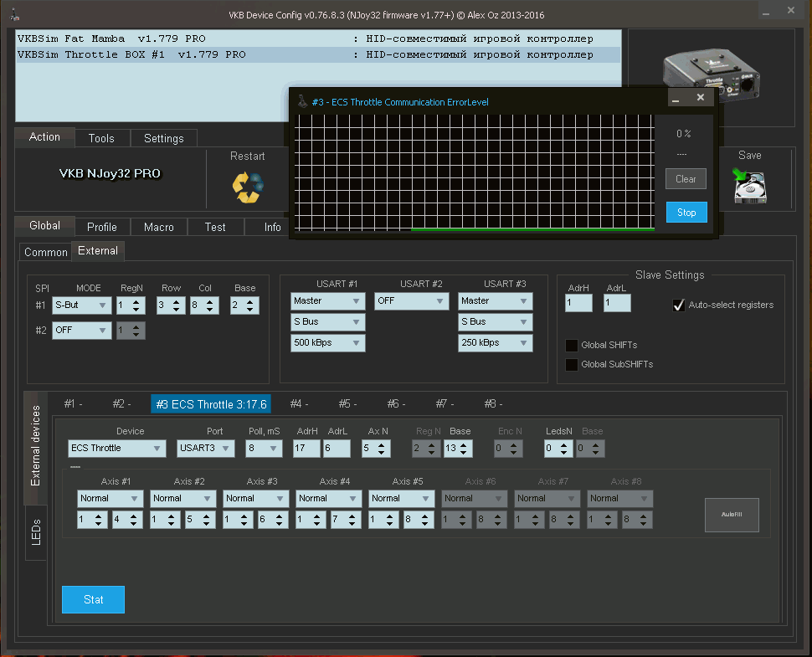This screenshot has width=812, height=657.
Task: Open USART #1 Master dropdown
Action: [x=327, y=300]
